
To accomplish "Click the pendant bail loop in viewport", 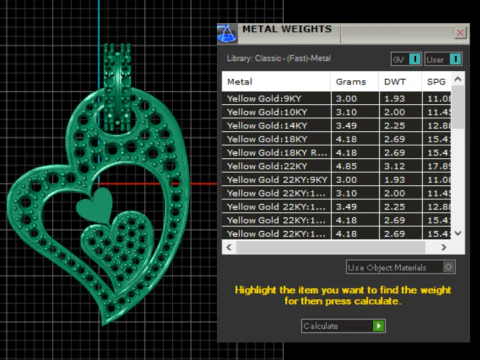I will coord(117,87).
